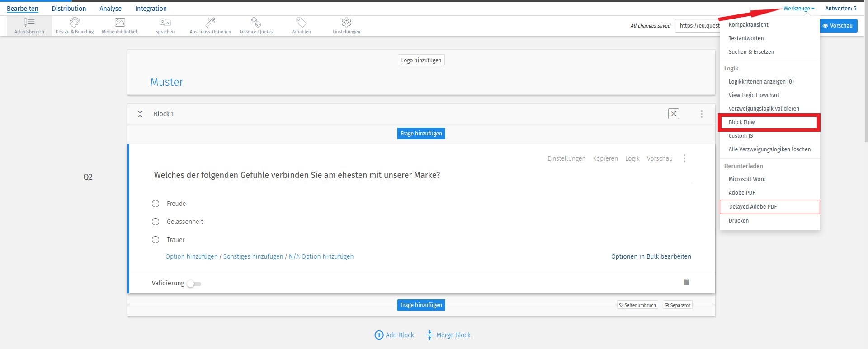The width and height of the screenshot is (868, 349).
Task: Click the Antworten: 5 counter
Action: click(841, 9)
